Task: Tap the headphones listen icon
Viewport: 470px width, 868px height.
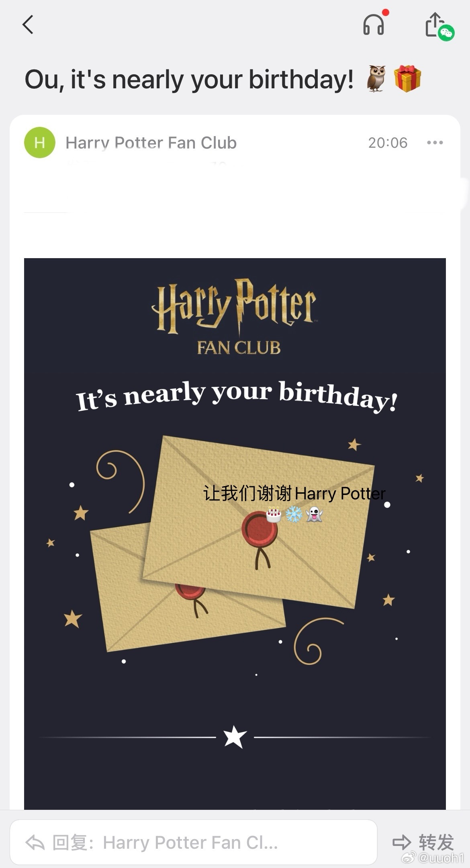Action: click(x=374, y=25)
